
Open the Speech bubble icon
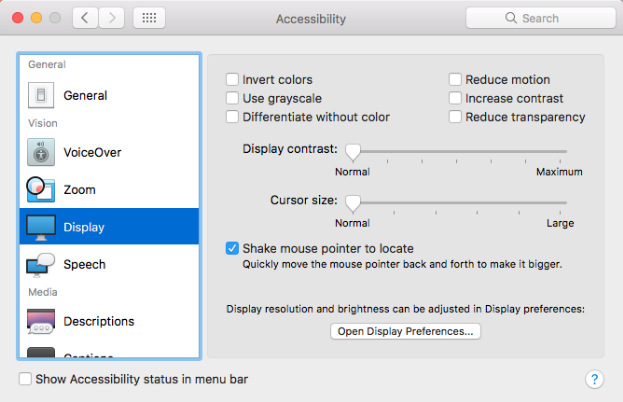point(41,265)
